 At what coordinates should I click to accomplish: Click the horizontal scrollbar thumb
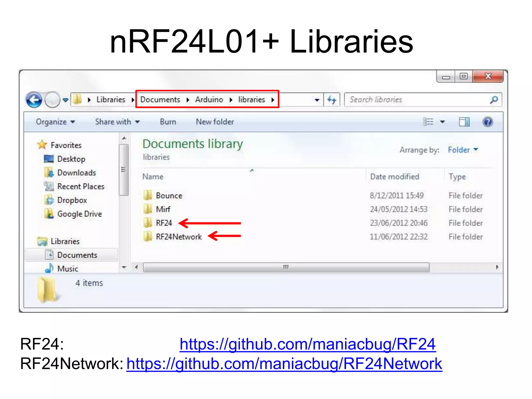(x=286, y=267)
